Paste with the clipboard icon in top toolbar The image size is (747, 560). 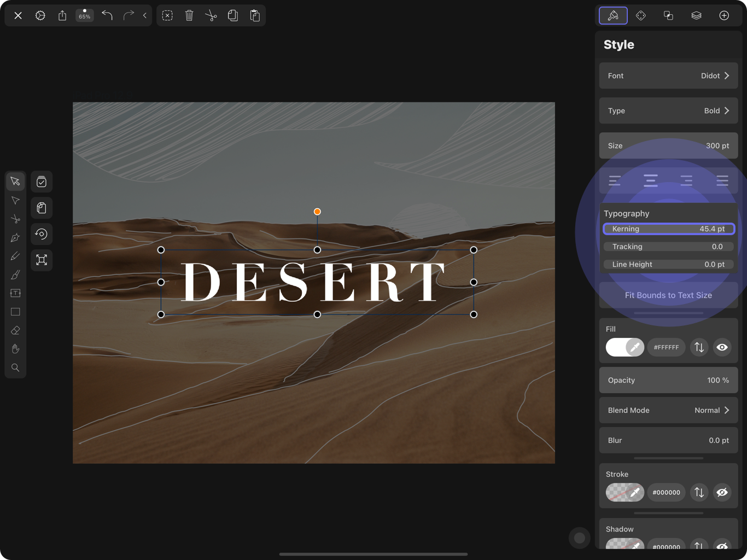click(x=255, y=15)
